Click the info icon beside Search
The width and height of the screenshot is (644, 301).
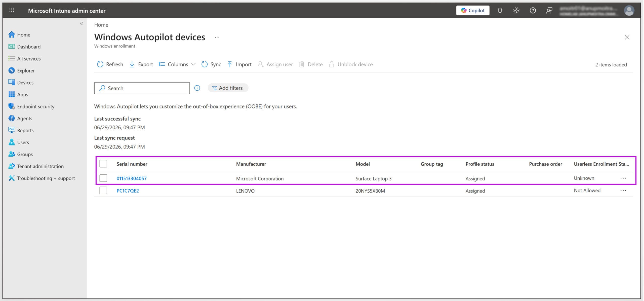pos(197,88)
